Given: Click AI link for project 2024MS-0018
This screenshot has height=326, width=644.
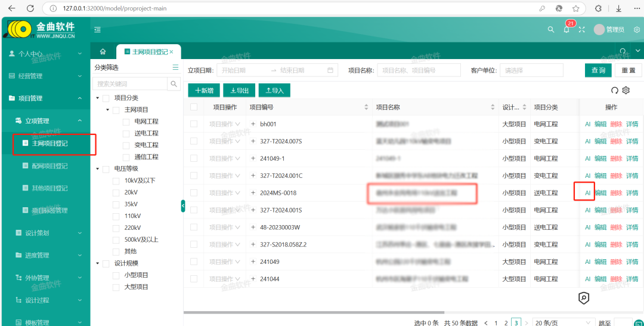Looking at the screenshot, I should [587, 193].
